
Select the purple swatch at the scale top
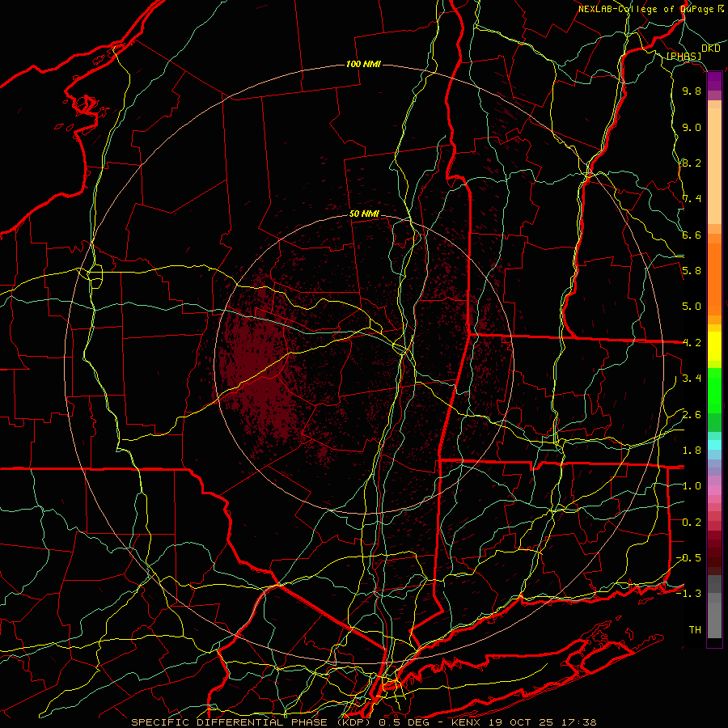(x=714, y=81)
